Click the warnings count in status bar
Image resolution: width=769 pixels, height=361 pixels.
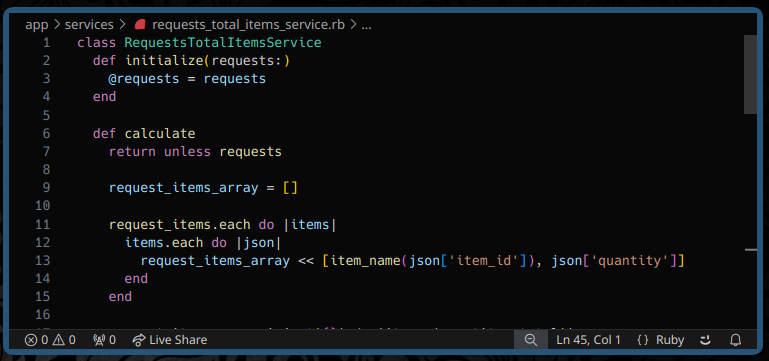pos(64,340)
